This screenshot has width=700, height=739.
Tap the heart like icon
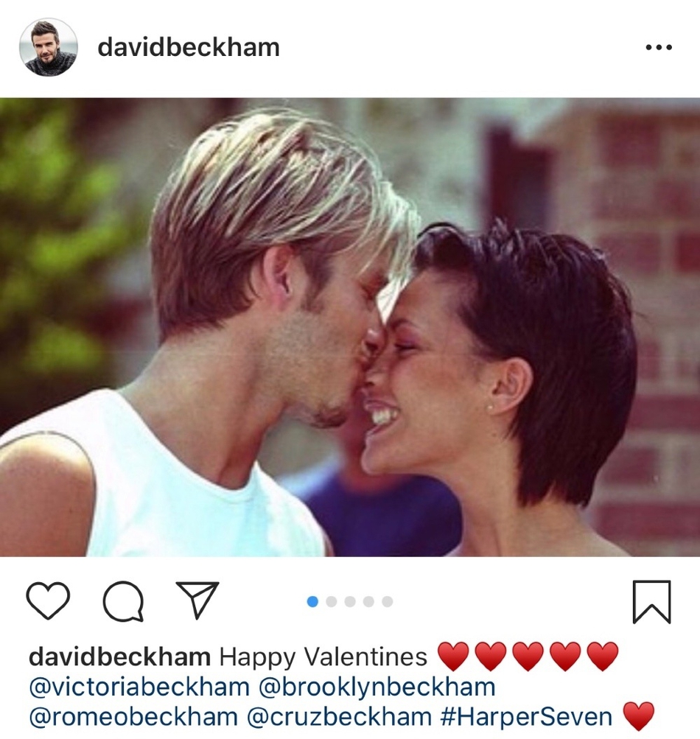tap(48, 600)
